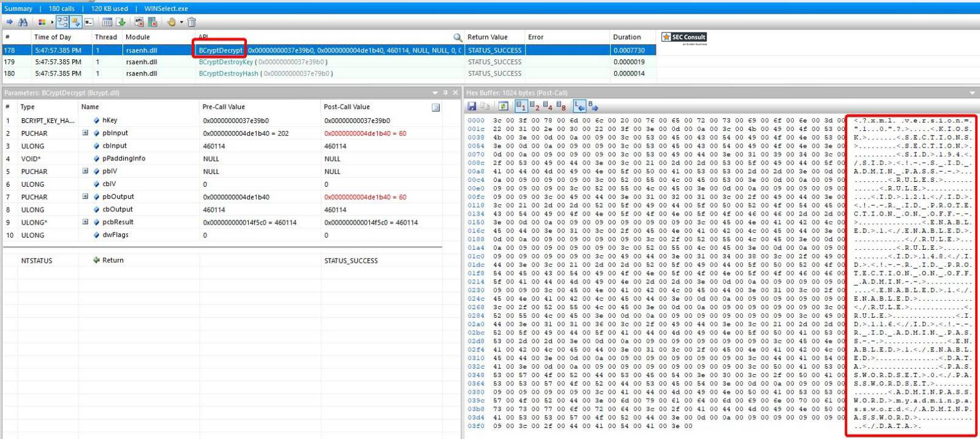The width and height of the screenshot is (980, 439).
Task: Click the search magnifier in API column
Action: (x=457, y=37)
